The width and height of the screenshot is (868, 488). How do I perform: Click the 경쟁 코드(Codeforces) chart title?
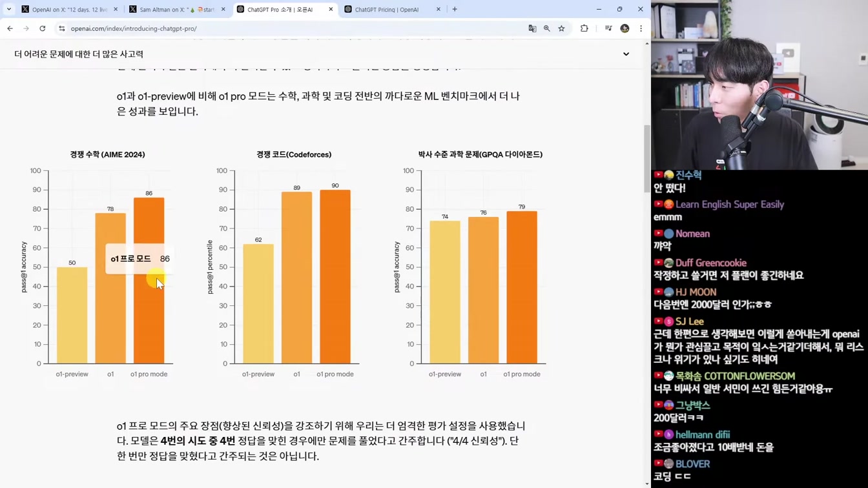[294, 155]
